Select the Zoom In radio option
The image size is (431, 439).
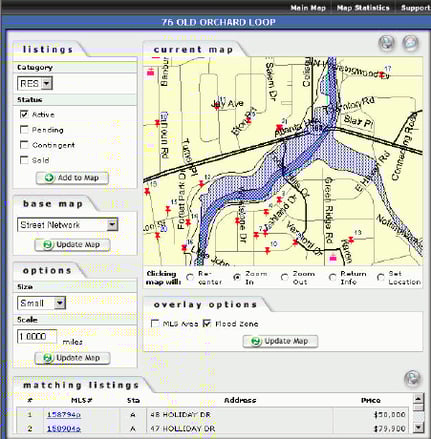pos(237,277)
